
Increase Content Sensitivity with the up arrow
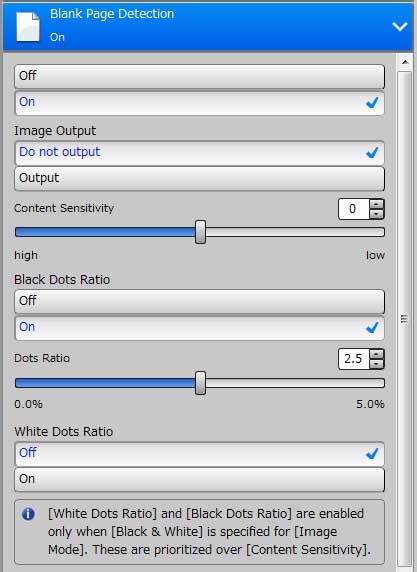[377, 204]
